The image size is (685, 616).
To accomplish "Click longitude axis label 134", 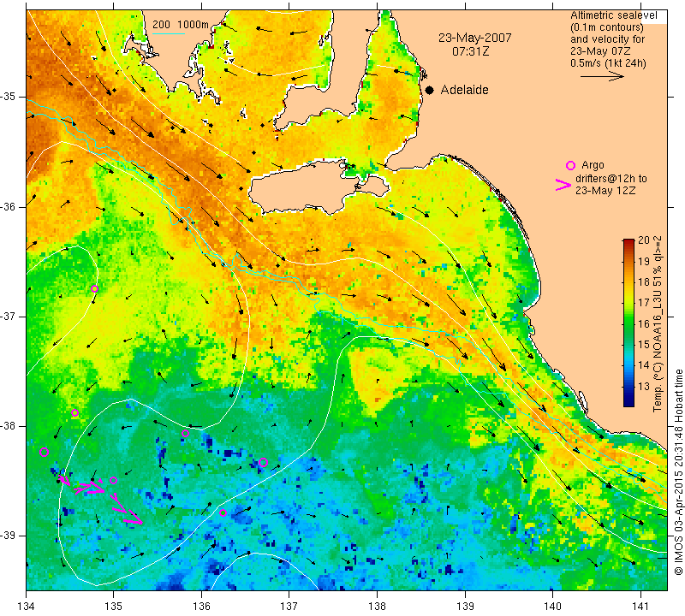I will (27, 606).
